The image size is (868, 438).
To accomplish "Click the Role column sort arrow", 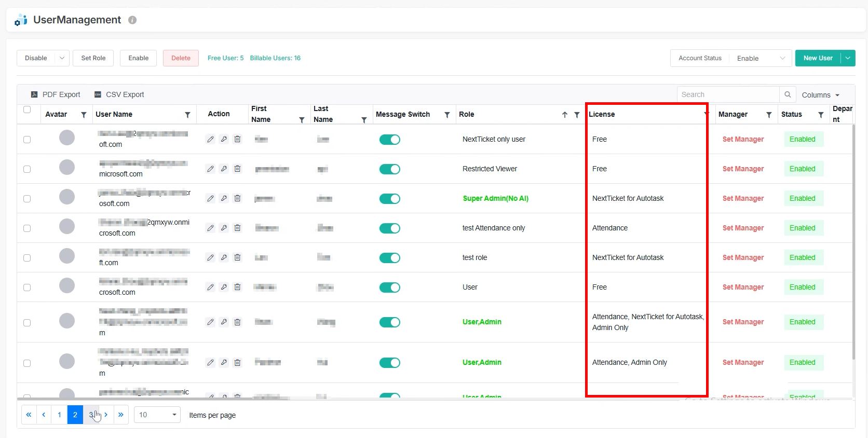I will tap(565, 115).
